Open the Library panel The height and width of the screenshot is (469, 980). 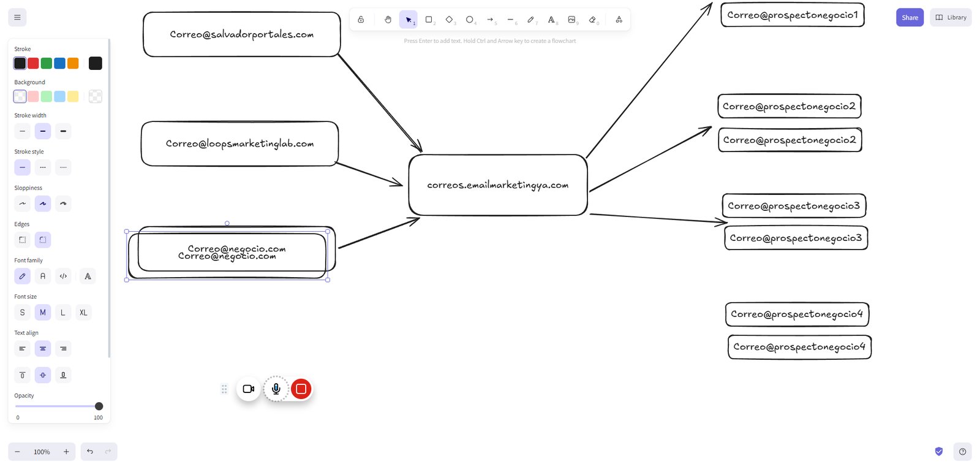coord(951,17)
